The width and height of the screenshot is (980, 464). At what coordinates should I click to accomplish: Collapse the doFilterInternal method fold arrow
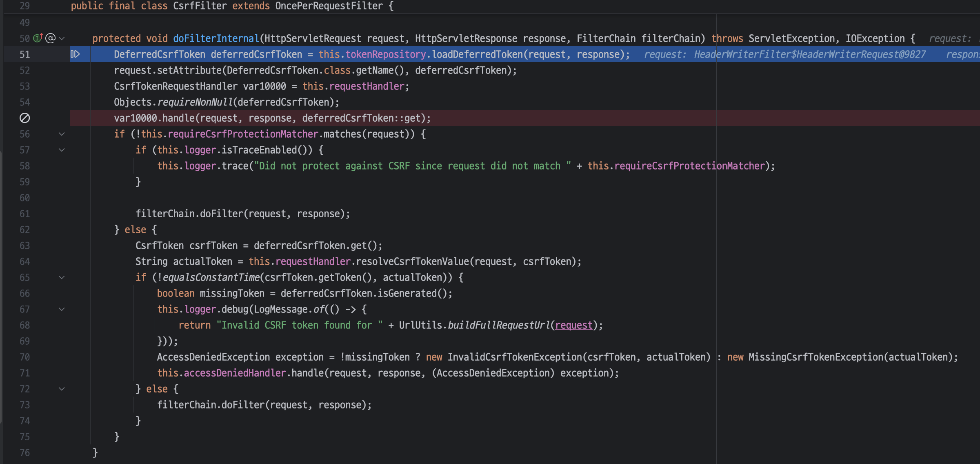62,38
